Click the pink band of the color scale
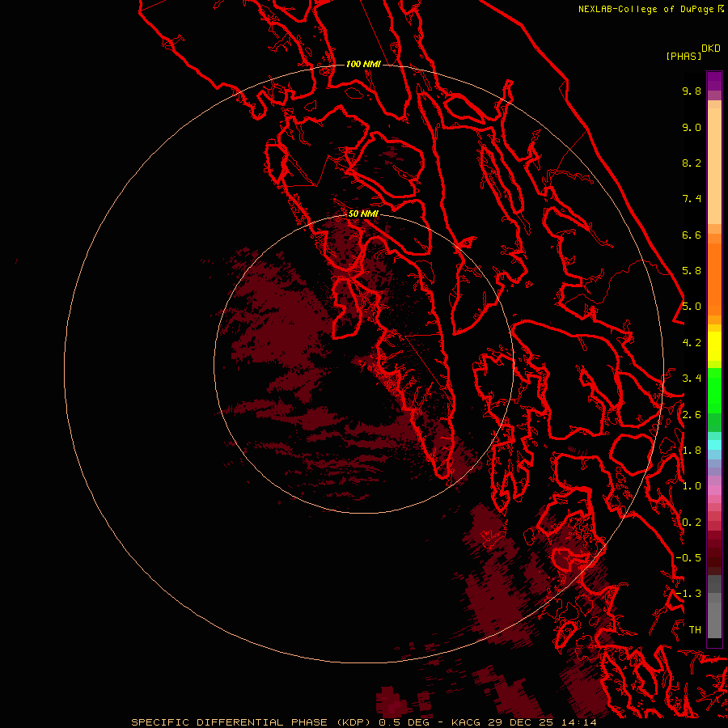 pos(714,489)
